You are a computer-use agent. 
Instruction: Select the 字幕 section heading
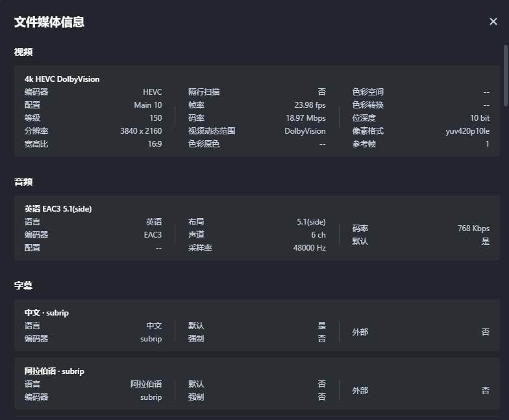pyautogui.click(x=23, y=286)
